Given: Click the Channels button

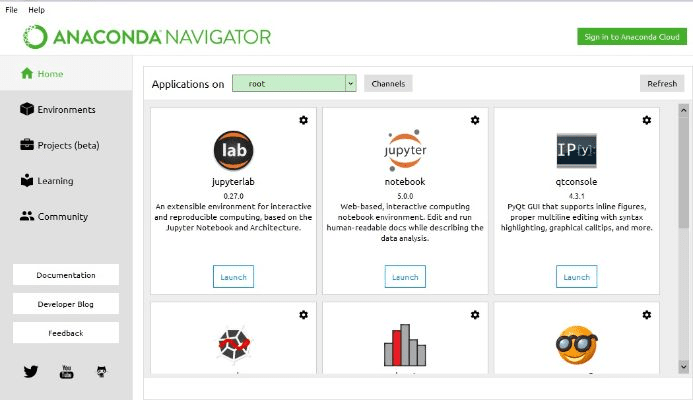Looking at the screenshot, I should (388, 84).
